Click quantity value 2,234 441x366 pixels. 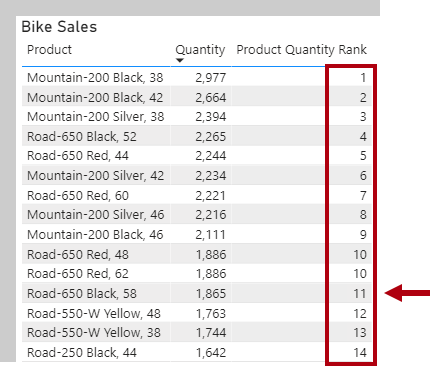click(x=211, y=176)
